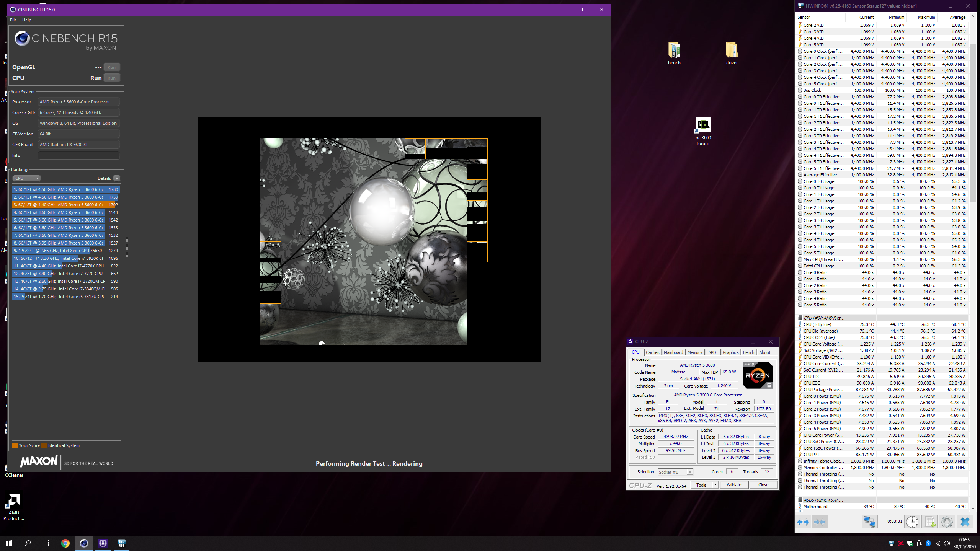Select the Bus Clock sensor row

tap(882, 90)
